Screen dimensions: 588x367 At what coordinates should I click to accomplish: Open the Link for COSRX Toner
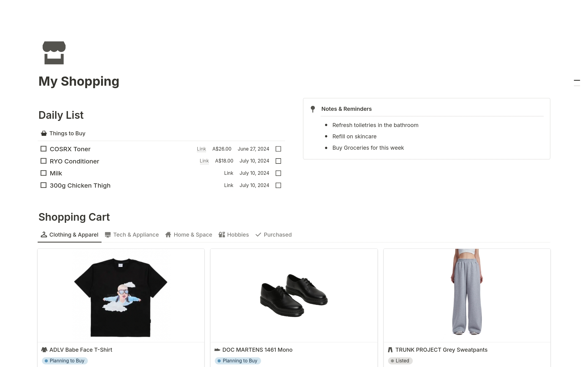pyautogui.click(x=201, y=149)
